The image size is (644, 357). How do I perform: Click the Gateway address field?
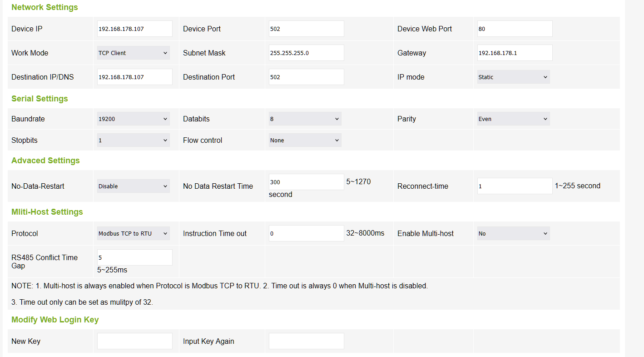point(515,53)
